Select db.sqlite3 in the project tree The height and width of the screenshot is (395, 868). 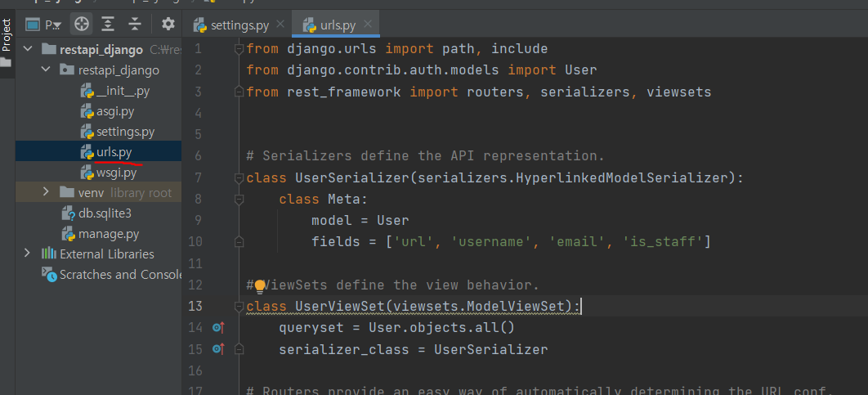(105, 213)
